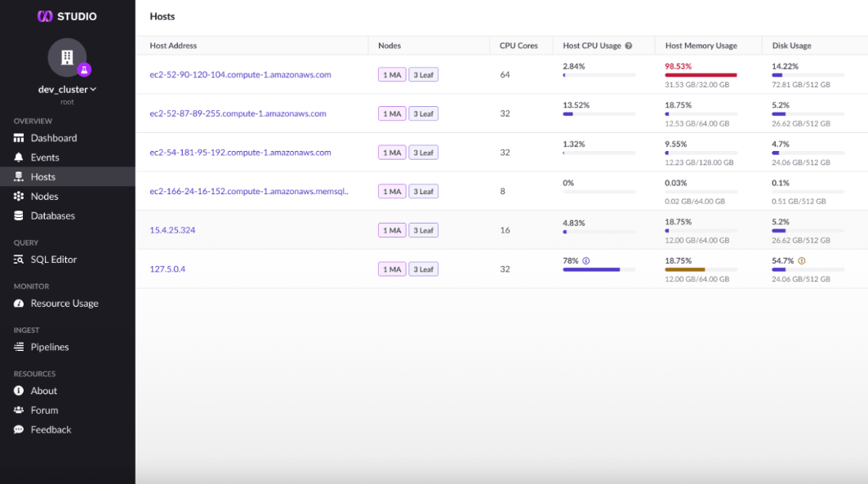View the Pipelines ingest page
868x484 pixels.
(51, 347)
